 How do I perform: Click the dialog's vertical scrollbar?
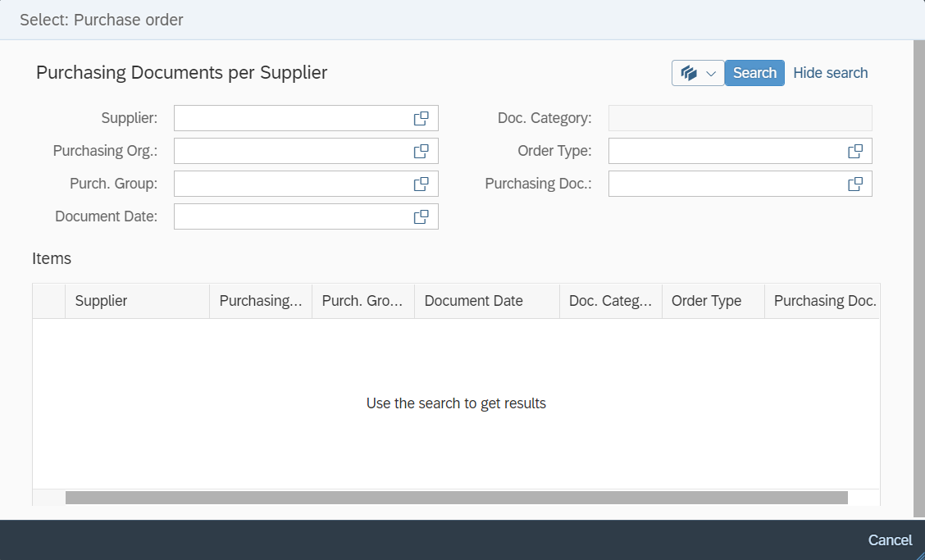(x=918, y=279)
